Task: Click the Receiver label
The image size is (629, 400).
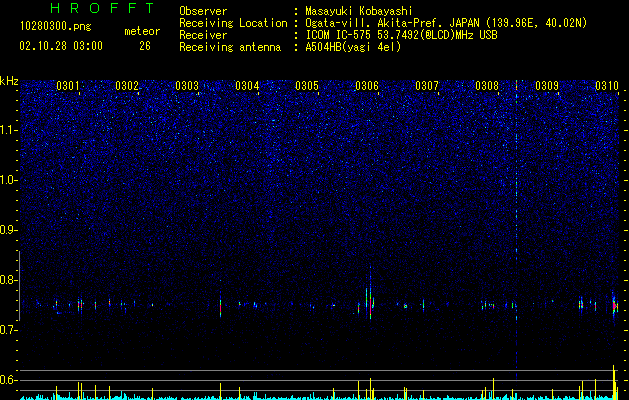Action: (203, 35)
